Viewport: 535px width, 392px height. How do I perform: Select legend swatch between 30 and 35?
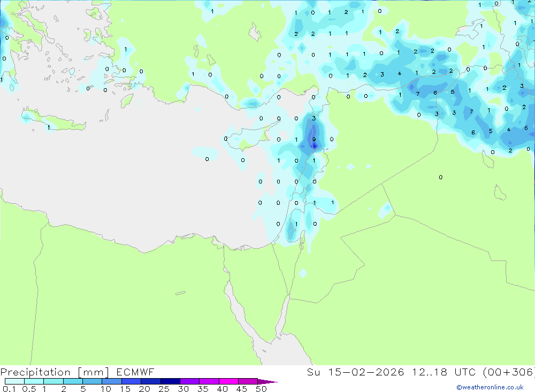(190, 381)
